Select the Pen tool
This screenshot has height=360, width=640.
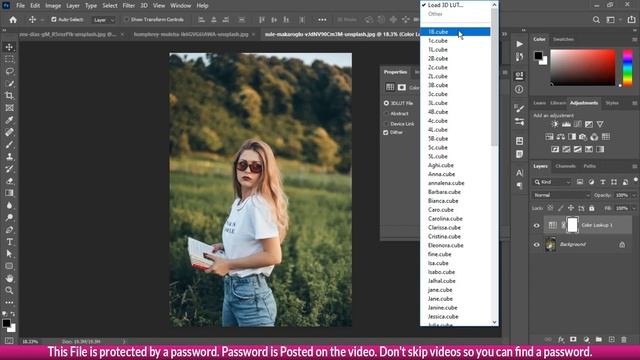pos(9,229)
